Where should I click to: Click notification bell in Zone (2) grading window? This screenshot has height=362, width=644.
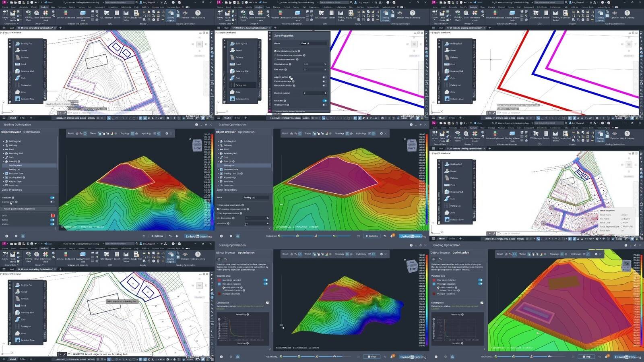[177, 236]
